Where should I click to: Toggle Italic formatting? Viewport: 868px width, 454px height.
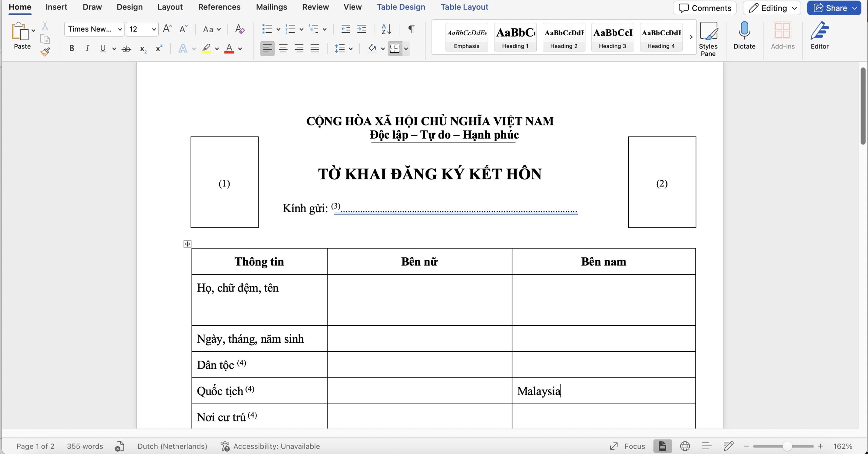coord(87,48)
